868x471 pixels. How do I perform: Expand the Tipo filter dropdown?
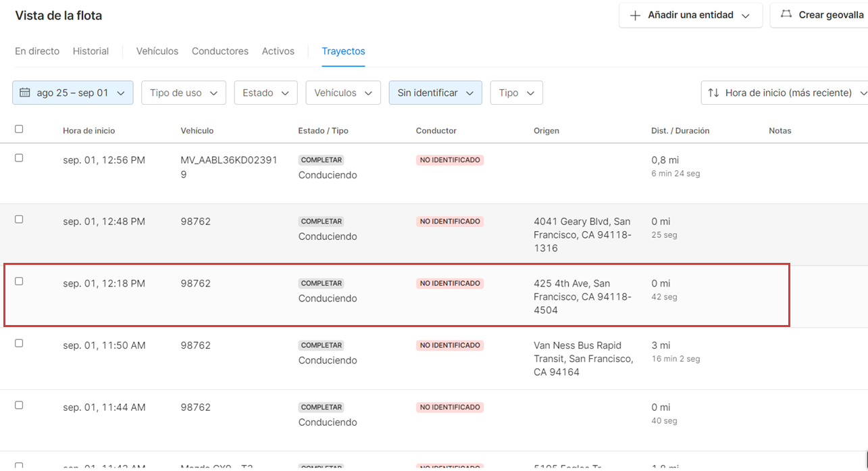click(x=517, y=93)
